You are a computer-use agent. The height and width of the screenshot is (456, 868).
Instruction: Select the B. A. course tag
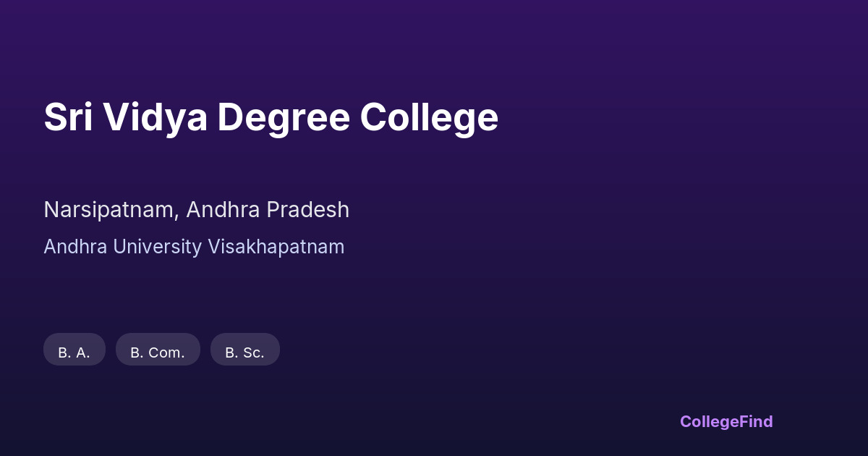75,350
